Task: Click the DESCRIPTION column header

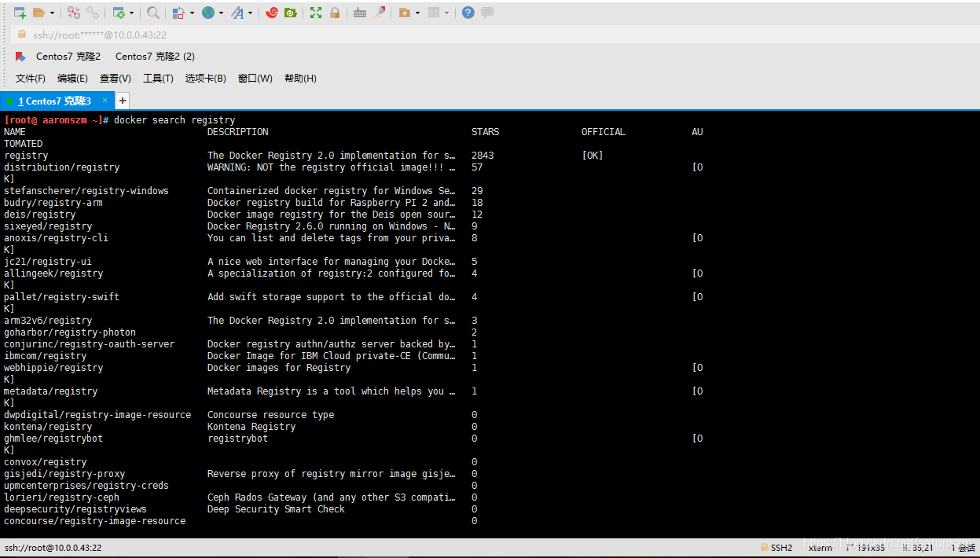Action: click(238, 132)
